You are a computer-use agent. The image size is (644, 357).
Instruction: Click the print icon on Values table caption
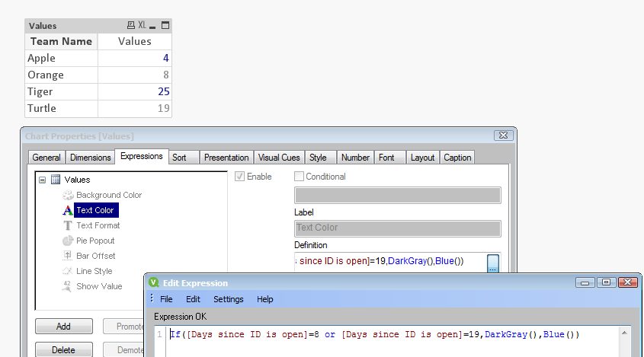click(x=131, y=25)
